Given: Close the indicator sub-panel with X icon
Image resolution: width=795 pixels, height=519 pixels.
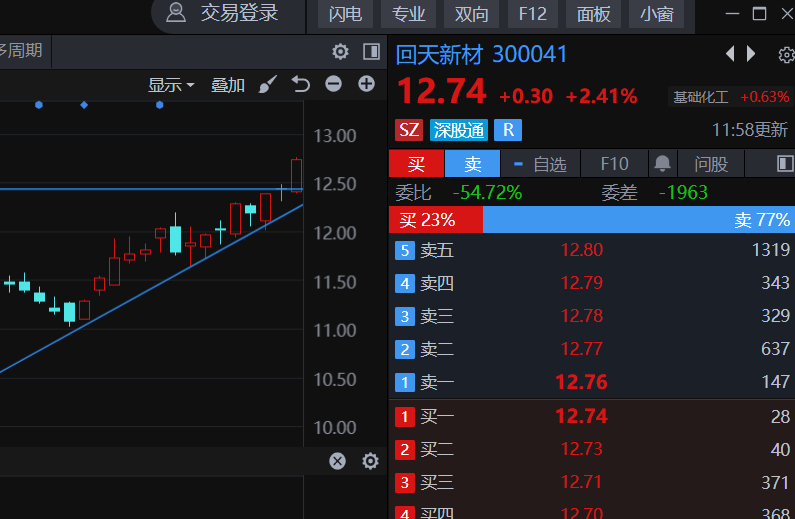Looking at the screenshot, I should [x=338, y=461].
